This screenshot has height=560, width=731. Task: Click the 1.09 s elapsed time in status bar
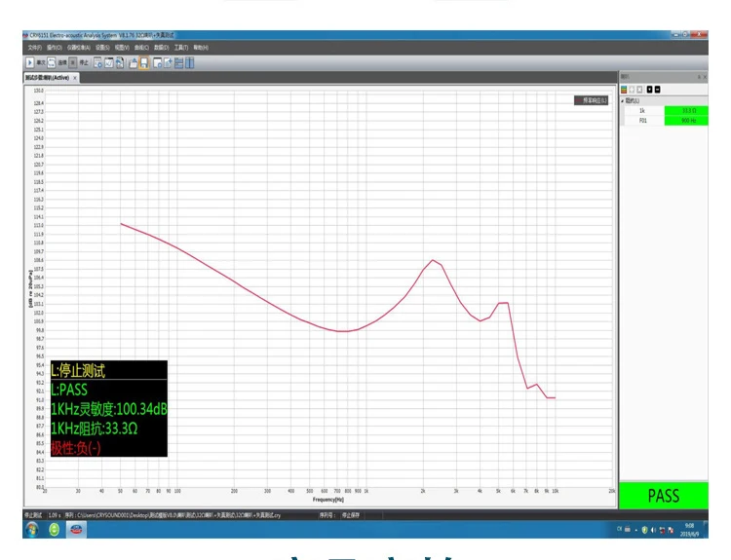55,515
